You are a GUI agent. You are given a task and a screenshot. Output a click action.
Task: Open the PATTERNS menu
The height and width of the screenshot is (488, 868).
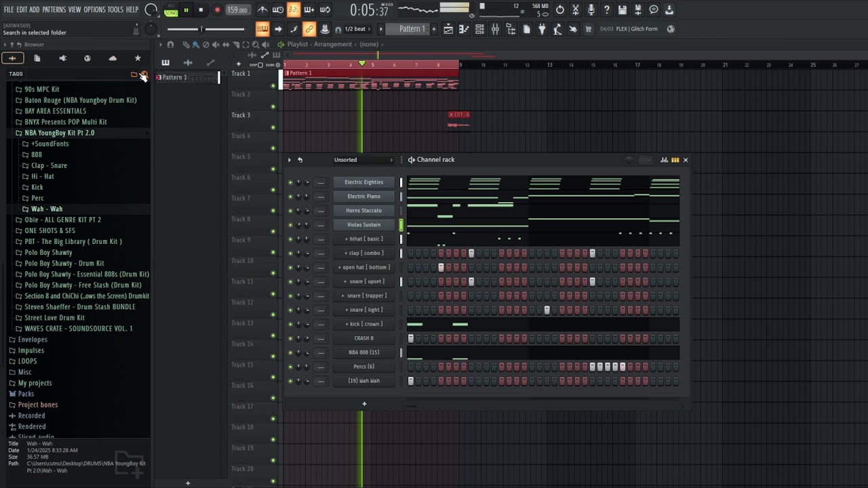pos(54,9)
